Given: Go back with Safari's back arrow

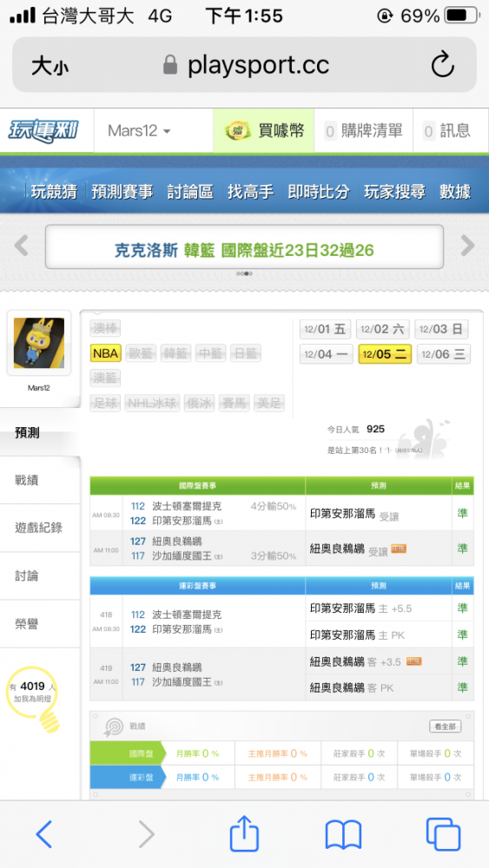Looking at the screenshot, I should (43, 834).
